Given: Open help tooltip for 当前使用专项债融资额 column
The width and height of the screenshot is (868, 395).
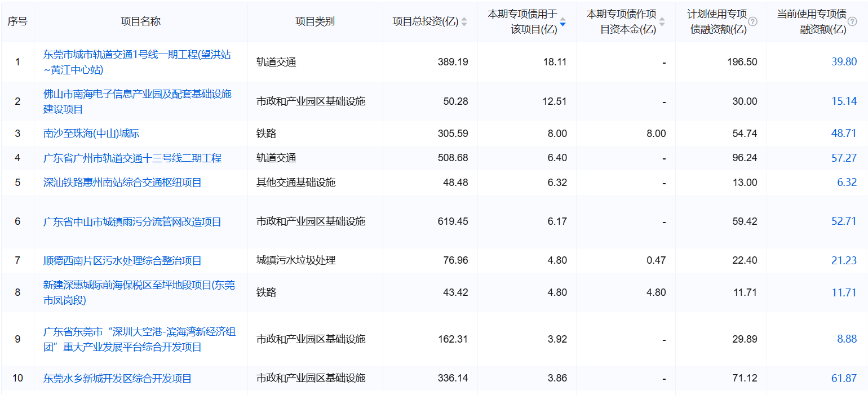Looking at the screenshot, I should pyautogui.click(x=851, y=22).
